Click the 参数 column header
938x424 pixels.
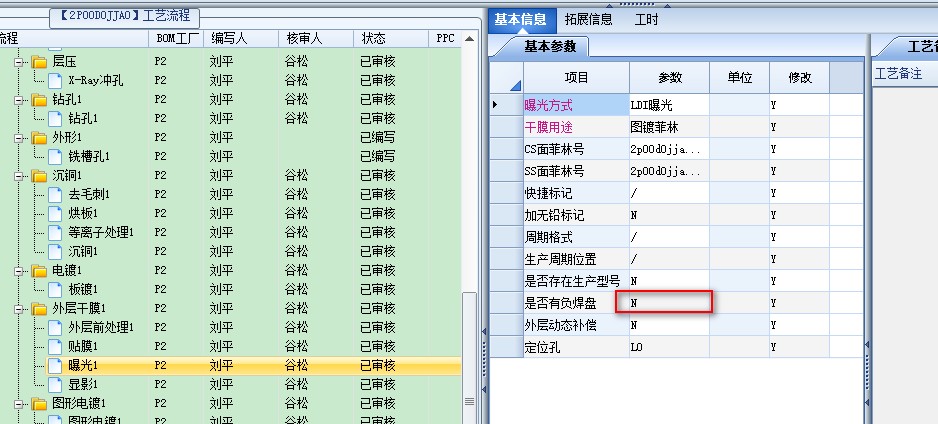coord(670,78)
